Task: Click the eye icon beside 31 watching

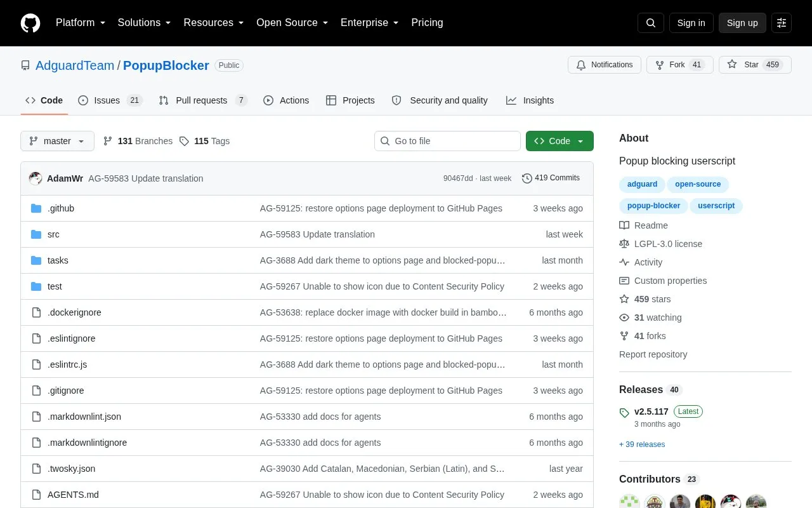Action: [624, 317]
